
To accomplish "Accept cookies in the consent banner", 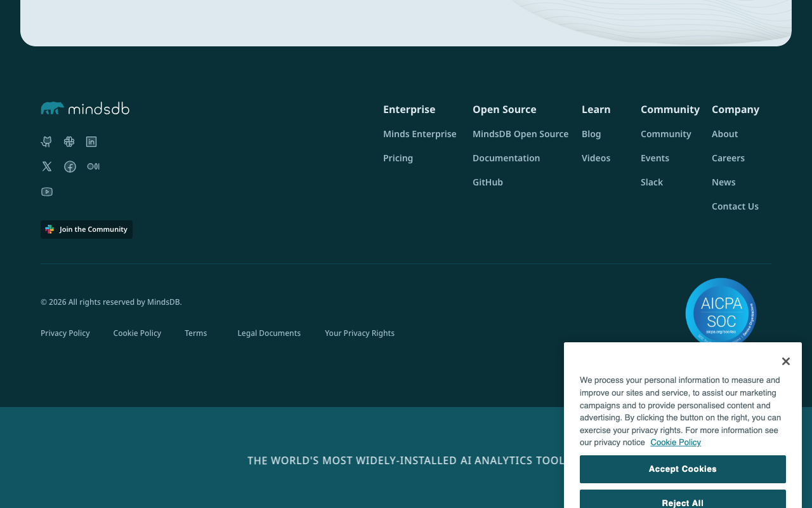I will tap(683, 469).
